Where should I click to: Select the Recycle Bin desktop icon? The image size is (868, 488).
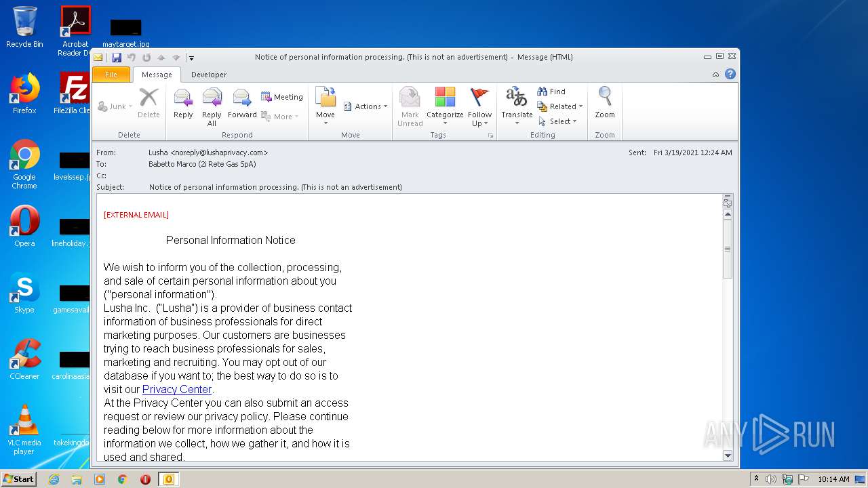[24, 27]
